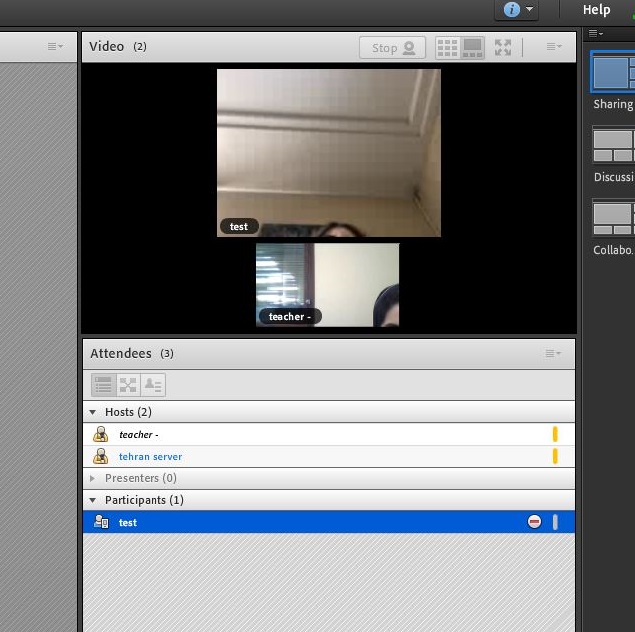The height and width of the screenshot is (632, 635).
Task: Switch to attendee status view icon
Action: click(x=153, y=385)
